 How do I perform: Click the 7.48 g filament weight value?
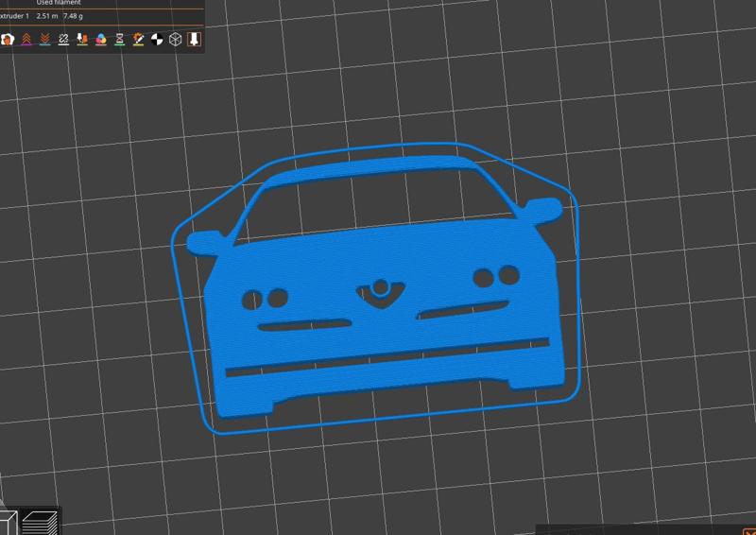click(74, 16)
